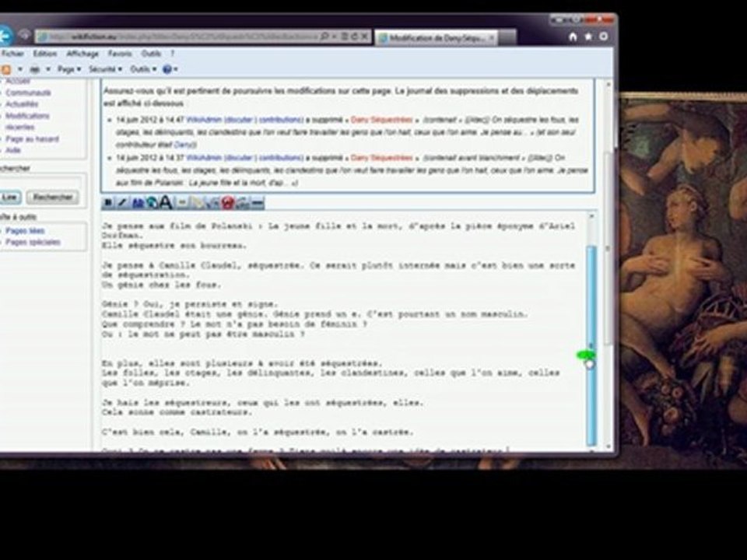Open the Modifications récentes sidebar link
The height and width of the screenshot is (560, 747).
tap(27, 121)
